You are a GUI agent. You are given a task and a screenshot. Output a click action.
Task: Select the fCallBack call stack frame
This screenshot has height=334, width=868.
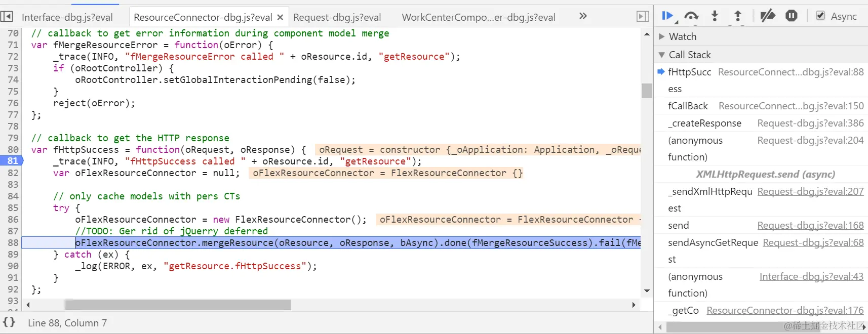pos(761,106)
